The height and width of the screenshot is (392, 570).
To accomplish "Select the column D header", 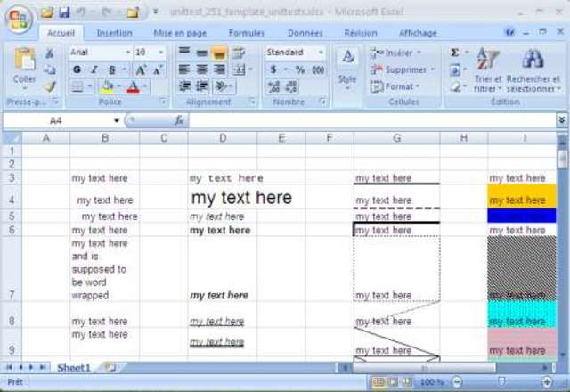I will click(x=223, y=138).
